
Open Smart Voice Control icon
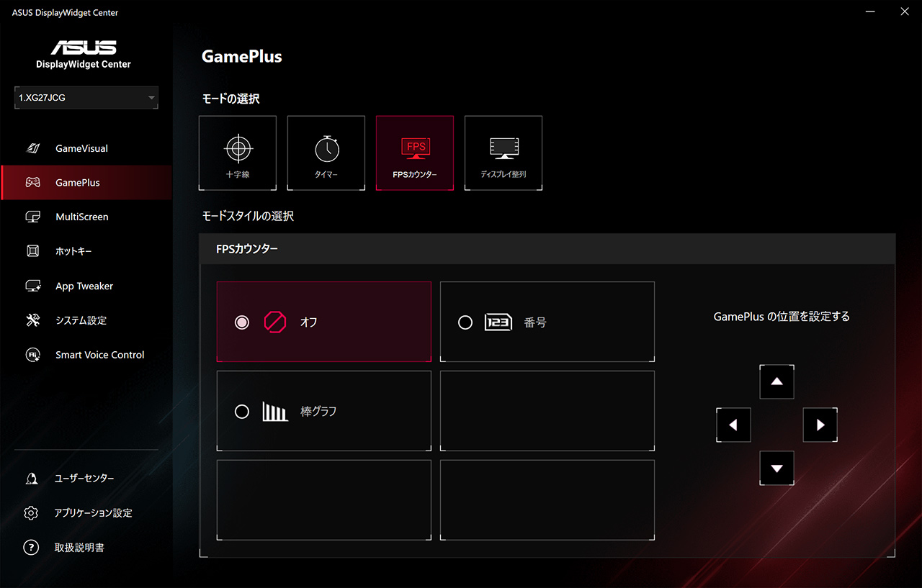point(33,355)
